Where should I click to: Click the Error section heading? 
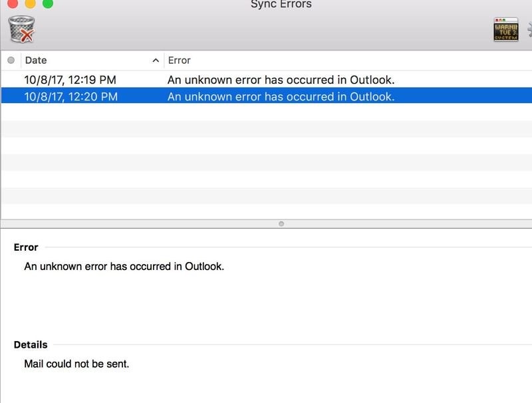(26, 247)
